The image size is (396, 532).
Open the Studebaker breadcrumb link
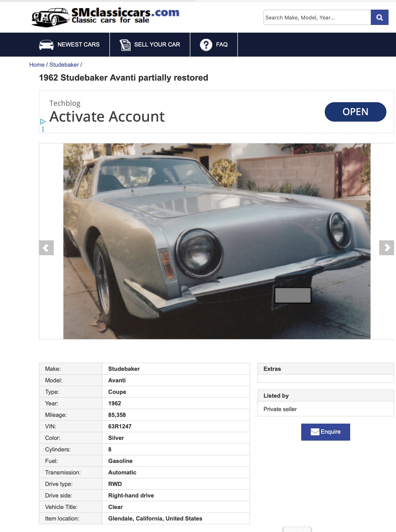pos(64,65)
